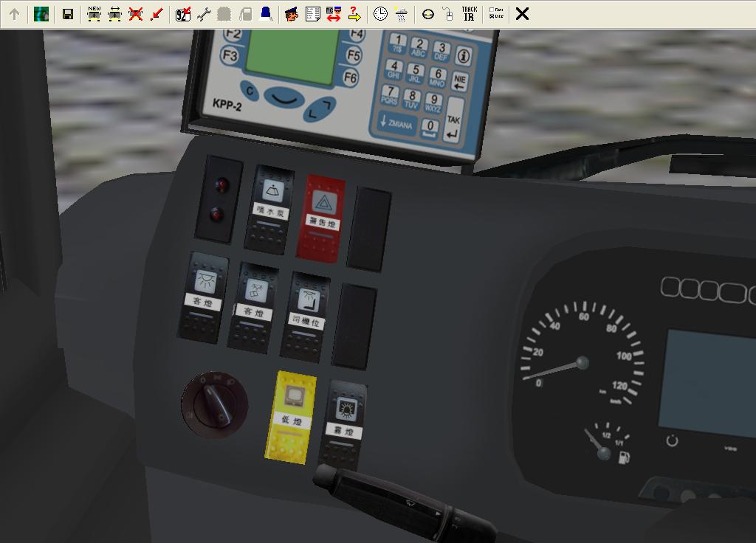
Task: Open the 92 schedule icon with red arrow
Action: 183,15
